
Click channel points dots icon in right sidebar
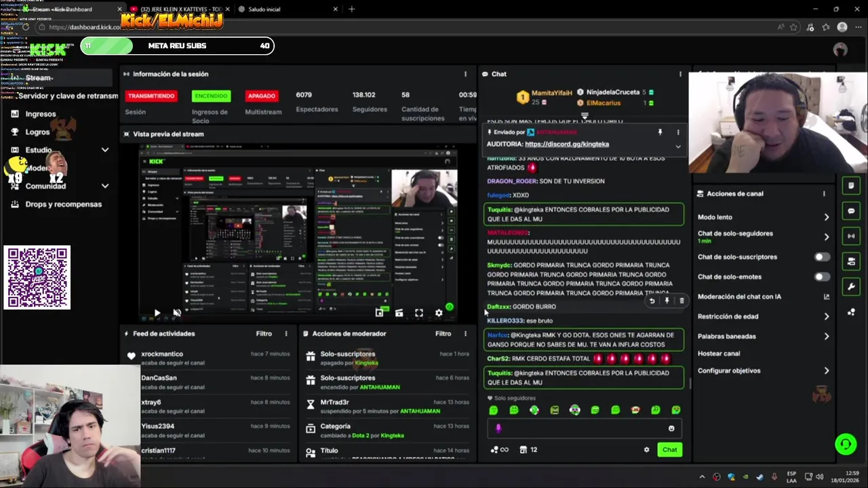851,312
